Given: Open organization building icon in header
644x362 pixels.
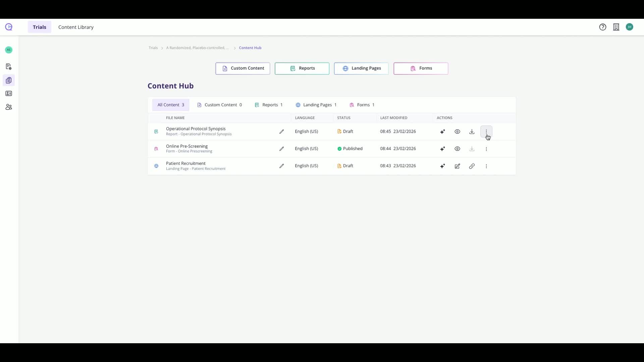Looking at the screenshot, I should (x=616, y=27).
